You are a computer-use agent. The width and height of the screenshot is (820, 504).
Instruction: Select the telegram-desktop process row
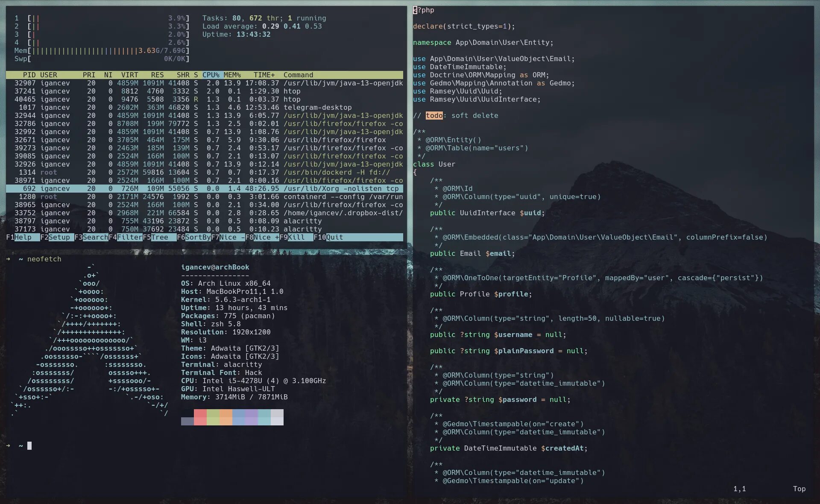[x=317, y=107]
